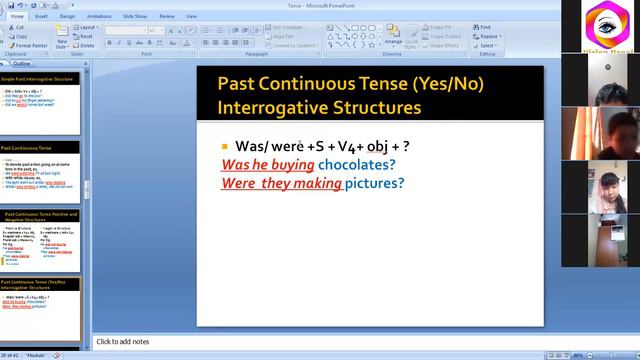Pick the rectangle shape

click(355, 28)
